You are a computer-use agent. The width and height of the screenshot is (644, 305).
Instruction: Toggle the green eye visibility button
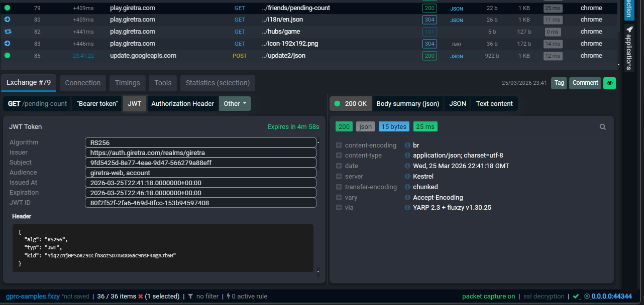609,83
